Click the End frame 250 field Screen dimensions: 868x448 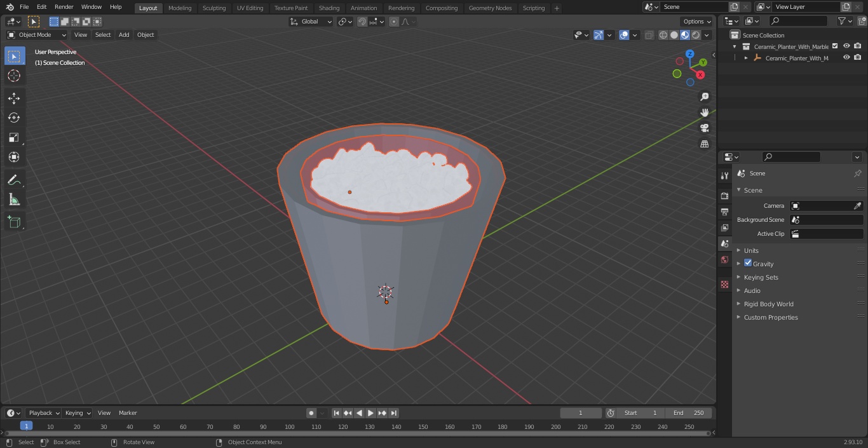(x=688, y=413)
